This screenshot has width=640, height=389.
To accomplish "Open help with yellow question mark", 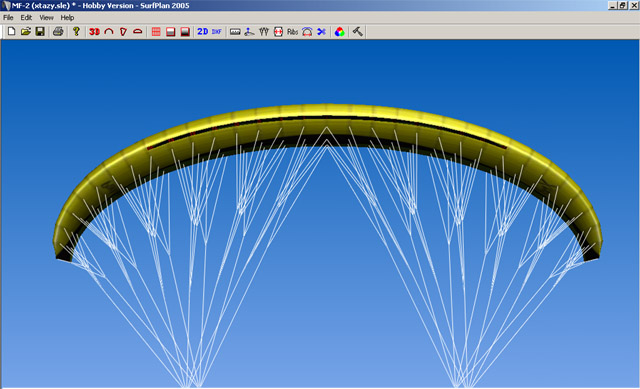I will pos(76,31).
